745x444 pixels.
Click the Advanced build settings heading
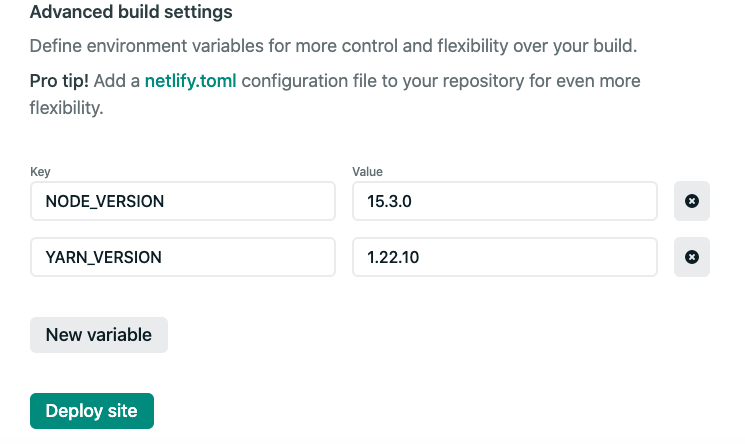[131, 13]
